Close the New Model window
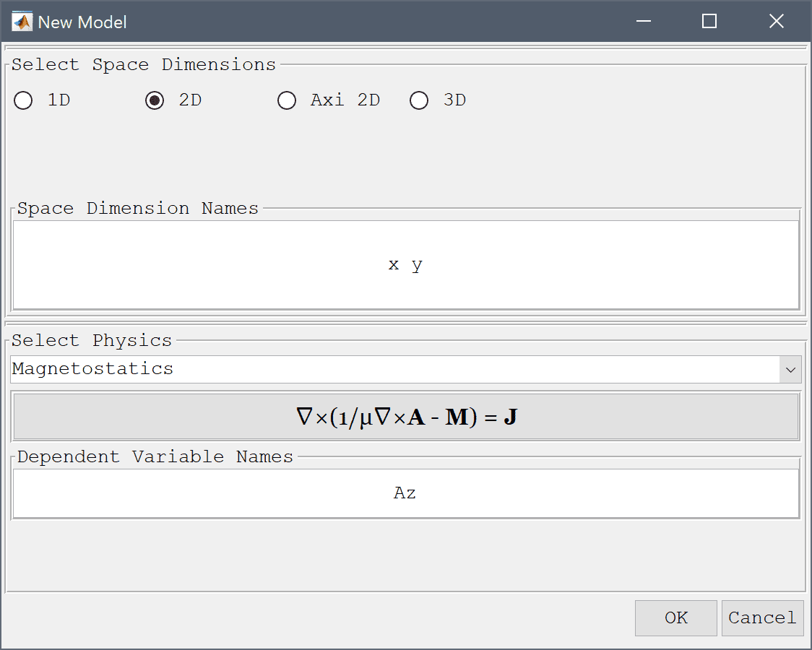The image size is (812, 650). (x=777, y=21)
